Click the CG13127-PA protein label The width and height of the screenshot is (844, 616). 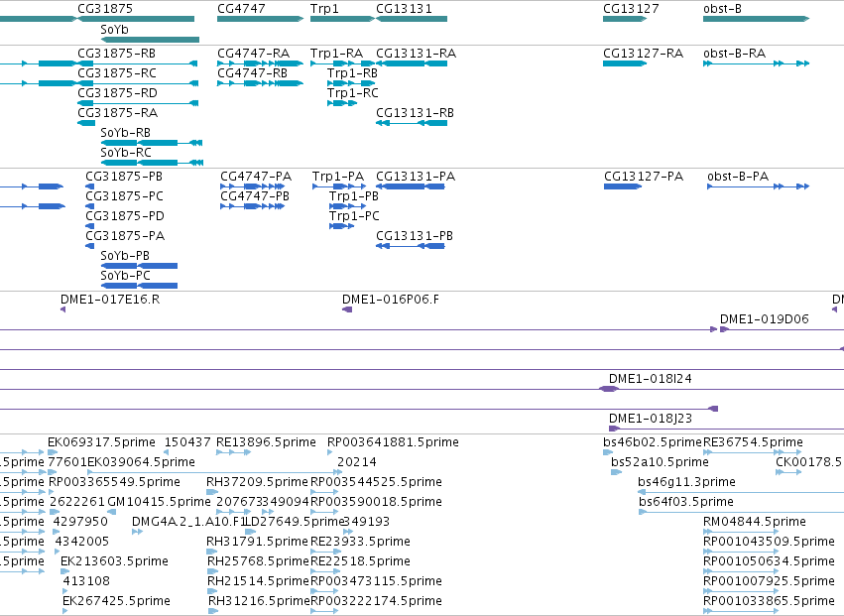pyautogui.click(x=644, y=177)
